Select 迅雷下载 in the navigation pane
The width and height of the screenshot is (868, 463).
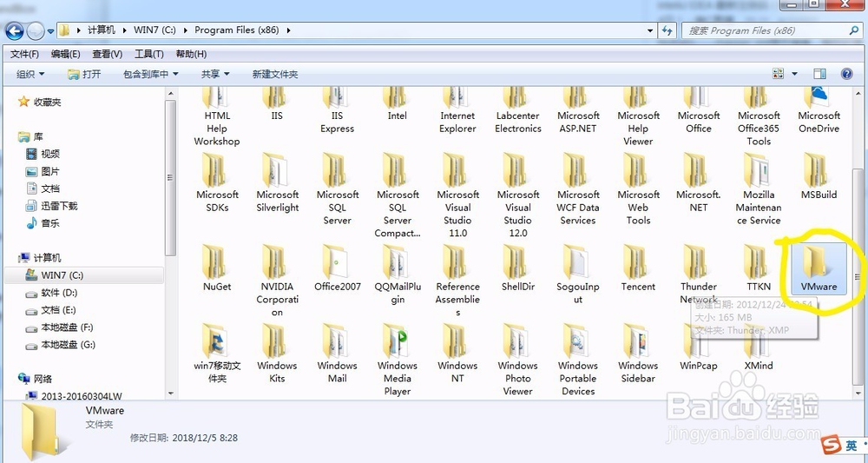tap(52, 206)
